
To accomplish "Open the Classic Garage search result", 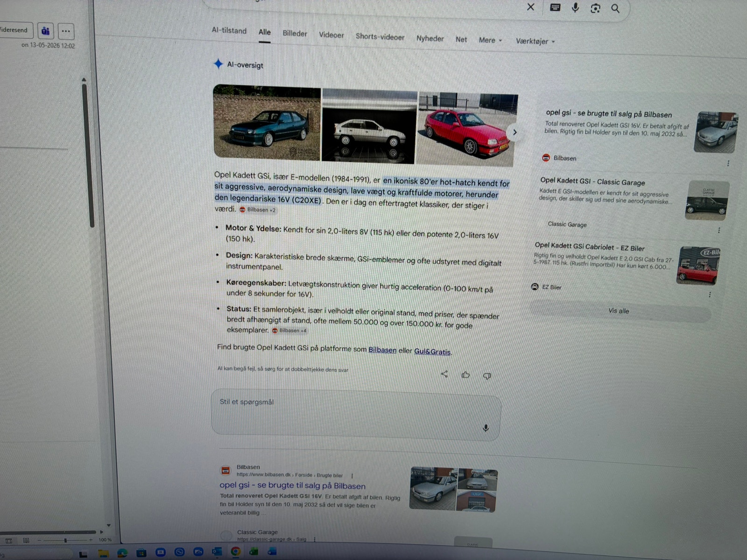I will click(257, 532).
